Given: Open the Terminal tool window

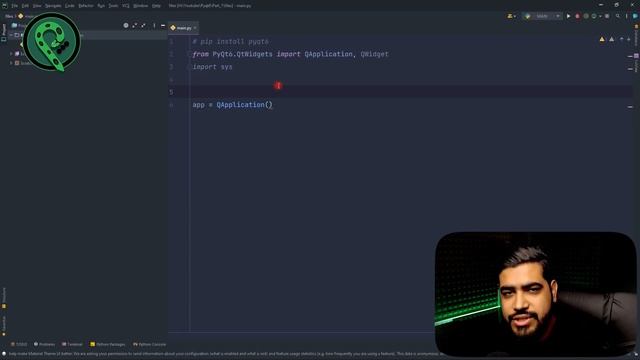Looking at the screenshot, I should tap(72, 344).
